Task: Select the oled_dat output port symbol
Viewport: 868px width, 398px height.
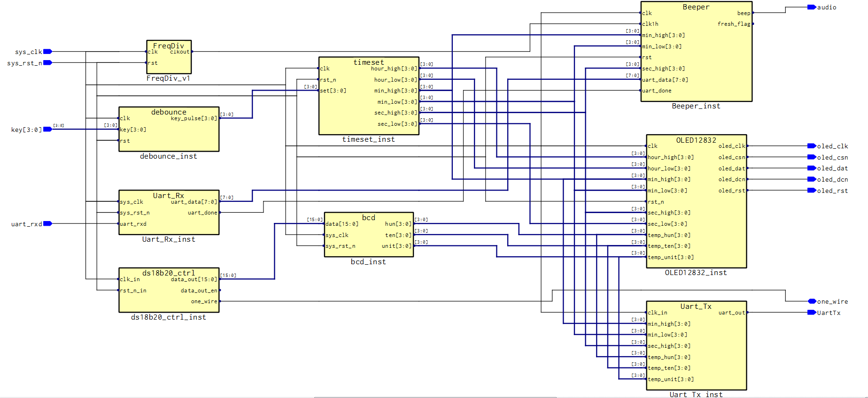Action: (x=812, y=168)
